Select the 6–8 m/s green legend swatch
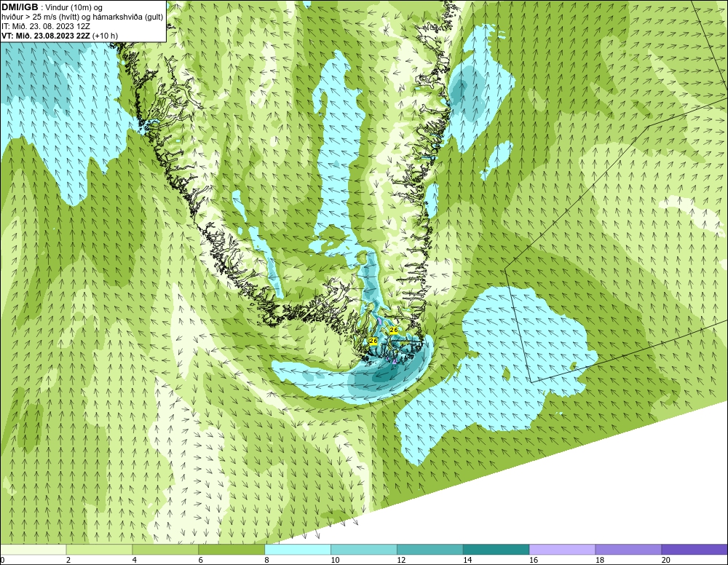 [x=232, y=550]
